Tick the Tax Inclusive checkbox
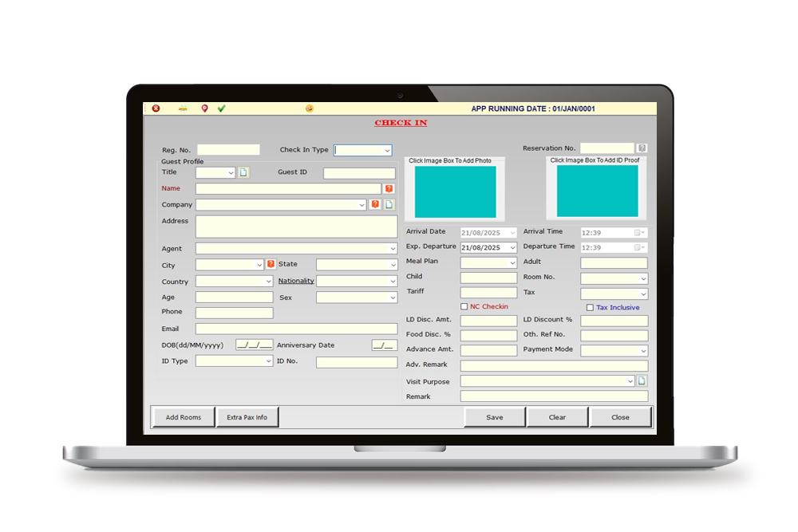Screen dimensions: 798x532 pos(590,308)
